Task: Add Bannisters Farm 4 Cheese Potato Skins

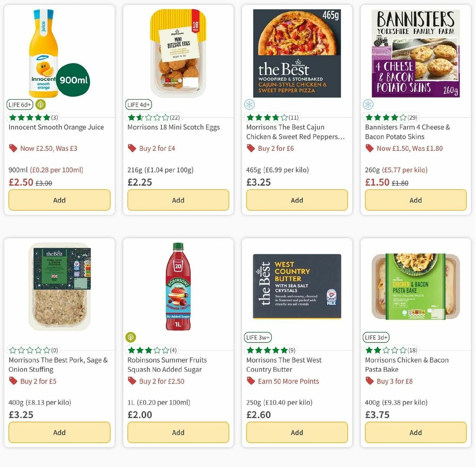Action: coord(415,200)
